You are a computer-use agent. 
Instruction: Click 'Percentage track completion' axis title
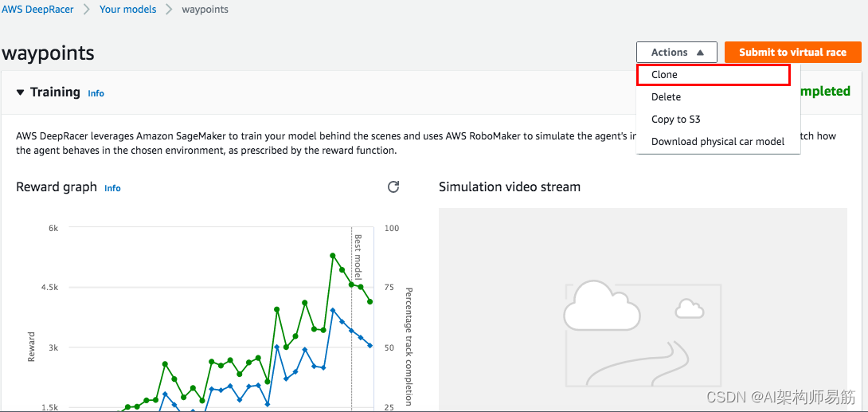409,346
